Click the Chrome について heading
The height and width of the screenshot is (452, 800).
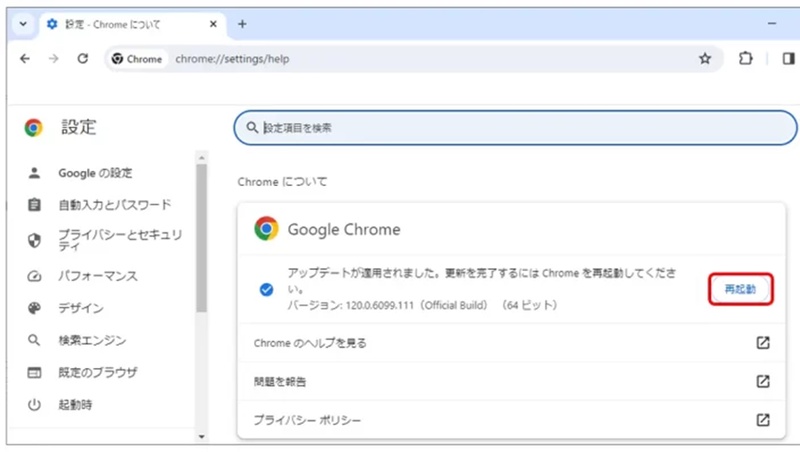coord(282,182)
